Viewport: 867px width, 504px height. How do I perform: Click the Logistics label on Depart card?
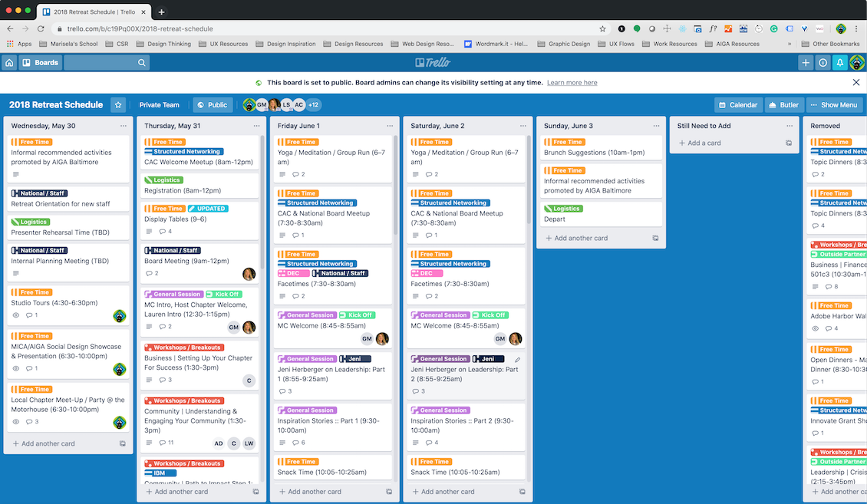point(563,209)
